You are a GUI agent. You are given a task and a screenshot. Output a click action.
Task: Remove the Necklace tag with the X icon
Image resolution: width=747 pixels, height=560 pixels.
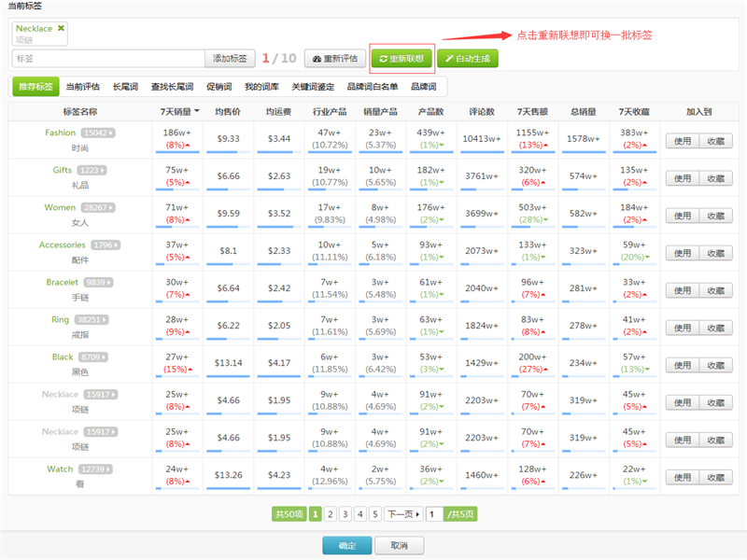click(x=61, y=28)
